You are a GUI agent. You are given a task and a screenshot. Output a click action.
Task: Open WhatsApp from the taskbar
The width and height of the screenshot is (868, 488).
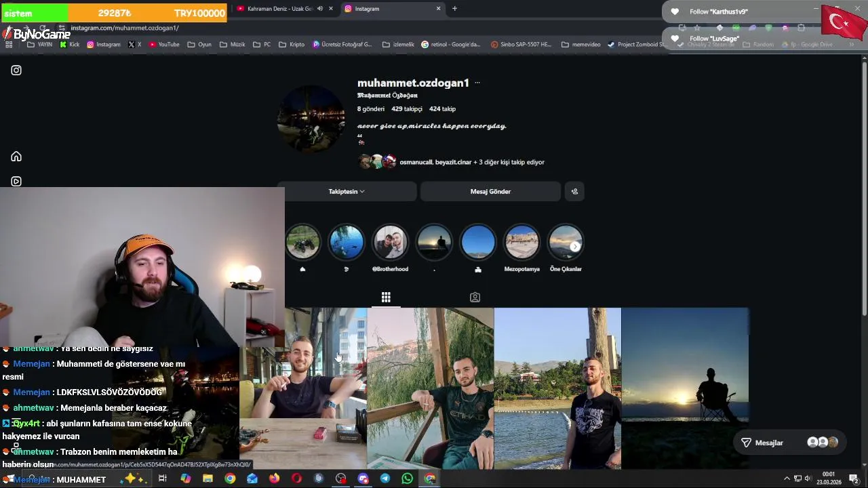click(x=407, y=479)
